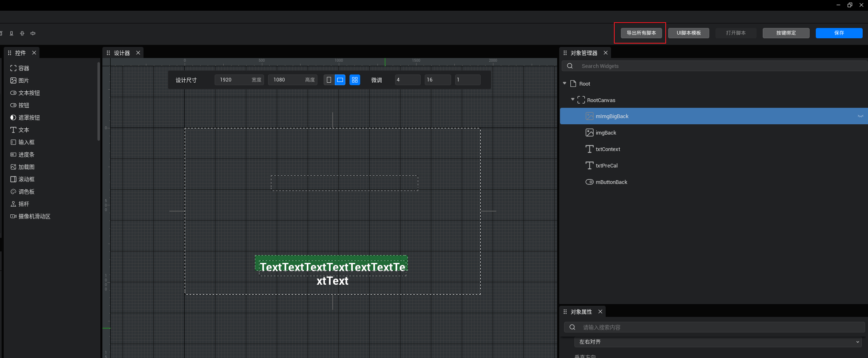
Task: Select the 图片 image widget
Action: coord(20,81)
